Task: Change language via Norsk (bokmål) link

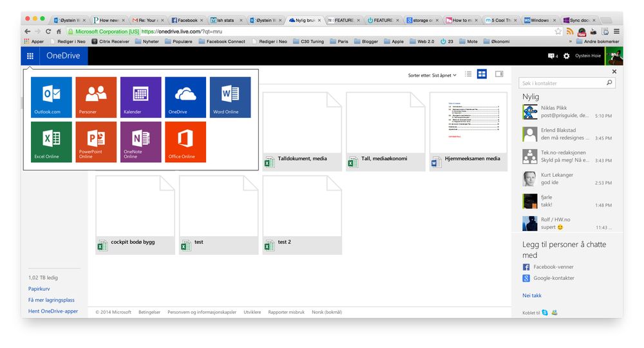Action: pyautogui.click(x=327, y=312)
